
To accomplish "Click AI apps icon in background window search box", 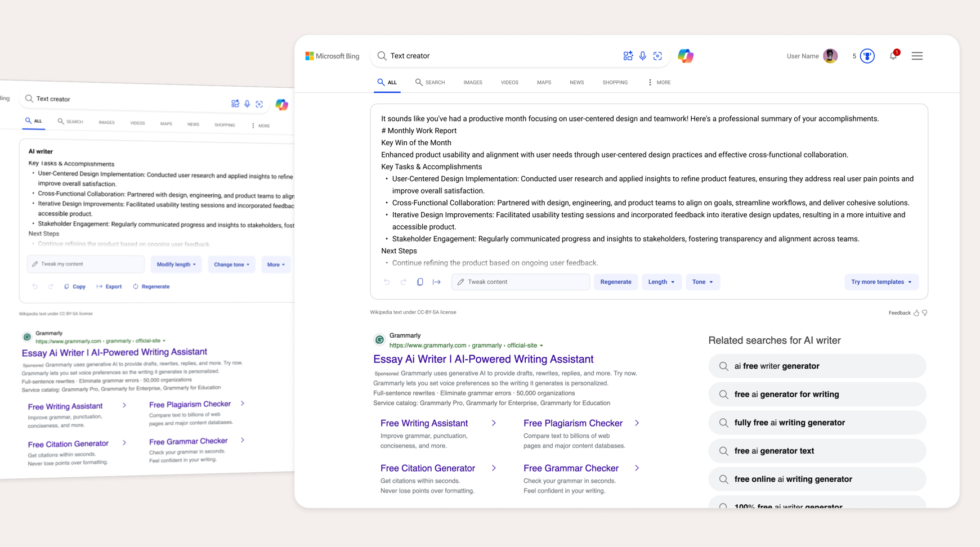I will 235,104.
